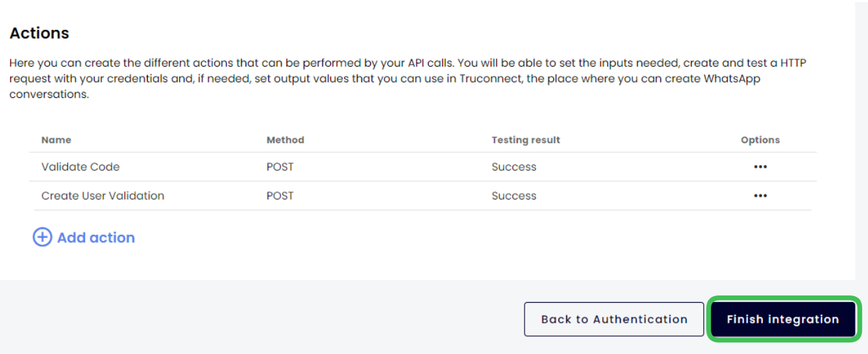Image resolution: width=868 pixels, height=354 pixels.
Task: Click Success result for Create User Validation
Action: 514,196
